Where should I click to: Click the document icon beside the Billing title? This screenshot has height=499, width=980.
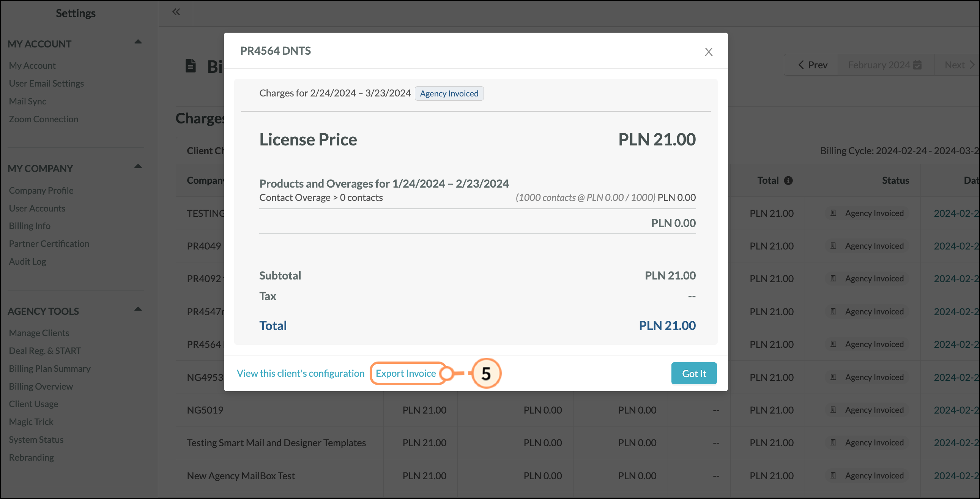[191, 65]
